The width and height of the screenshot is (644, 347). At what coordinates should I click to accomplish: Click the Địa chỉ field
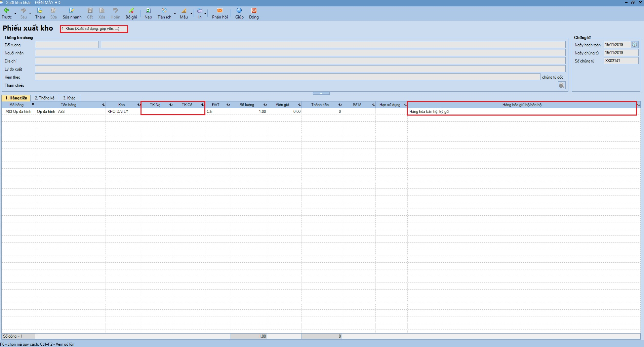tap(300, 61)
